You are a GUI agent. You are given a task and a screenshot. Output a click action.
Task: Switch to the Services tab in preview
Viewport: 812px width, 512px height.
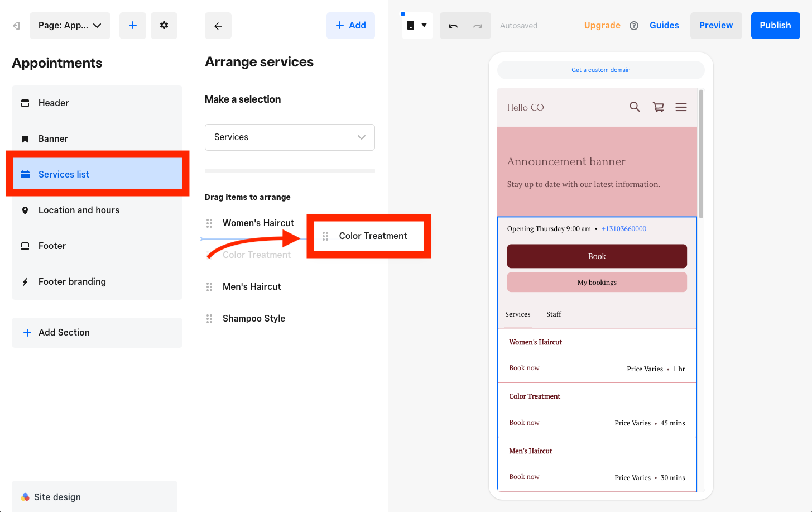tap(518, 314)
